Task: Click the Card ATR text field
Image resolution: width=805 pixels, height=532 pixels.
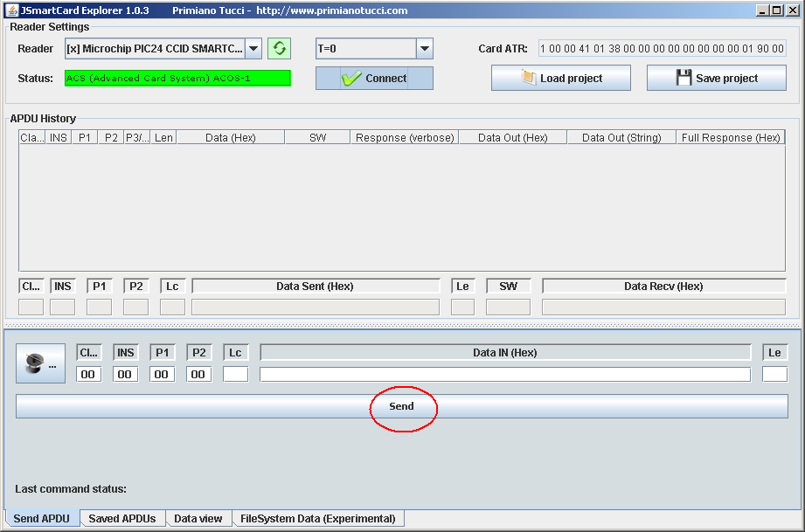Action: pyautogui.click(x=662, y=49)
